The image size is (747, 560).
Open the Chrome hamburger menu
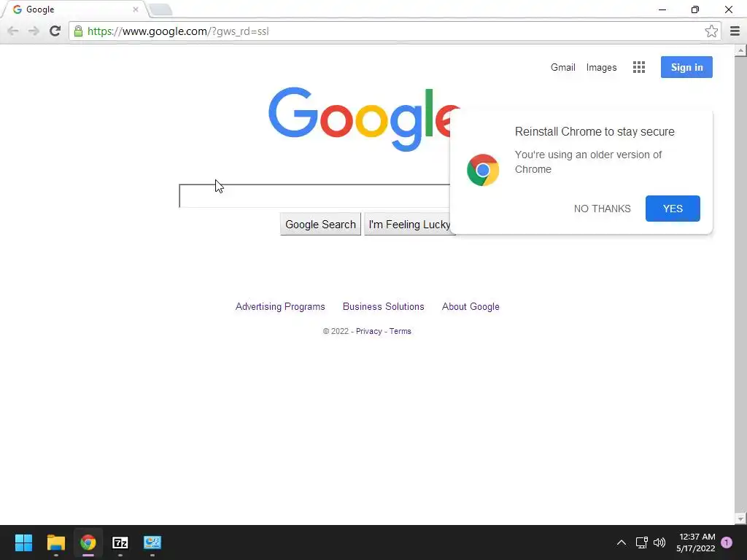point(735,31)
